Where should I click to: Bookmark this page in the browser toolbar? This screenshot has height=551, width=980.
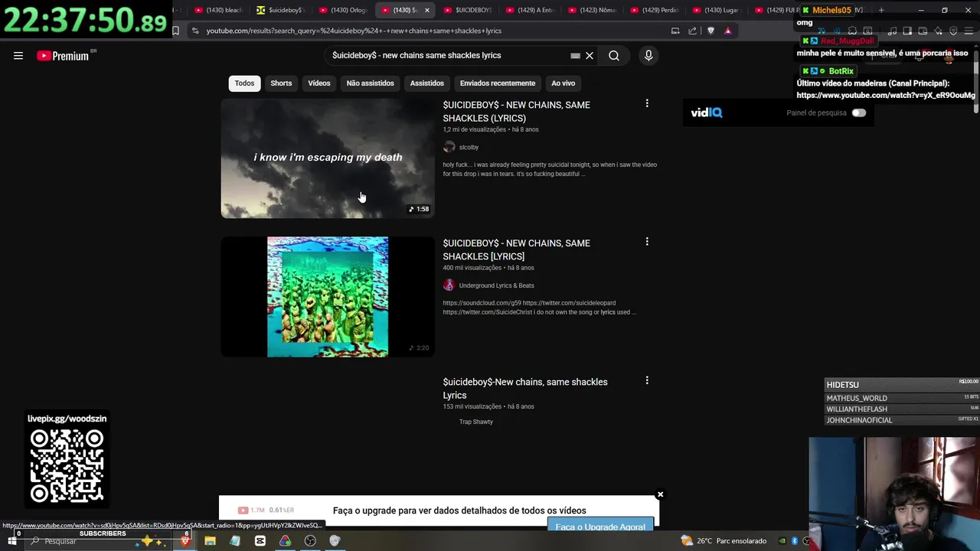point(175,31)
